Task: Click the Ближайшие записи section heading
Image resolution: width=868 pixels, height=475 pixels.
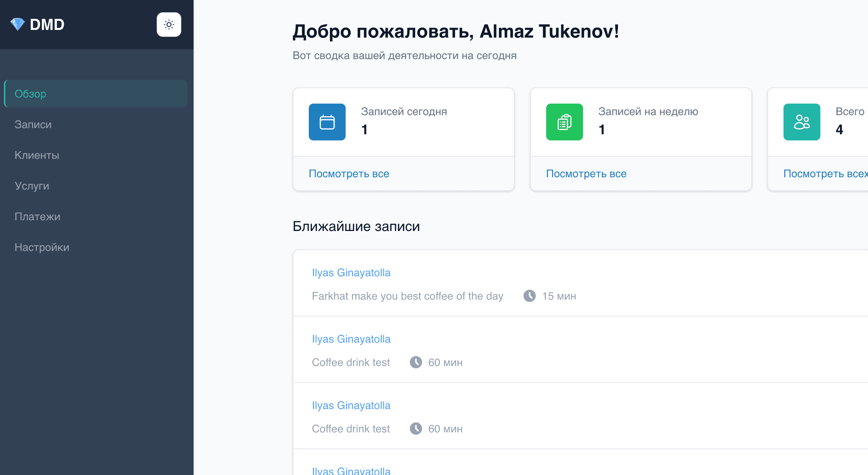Action: 356,226
